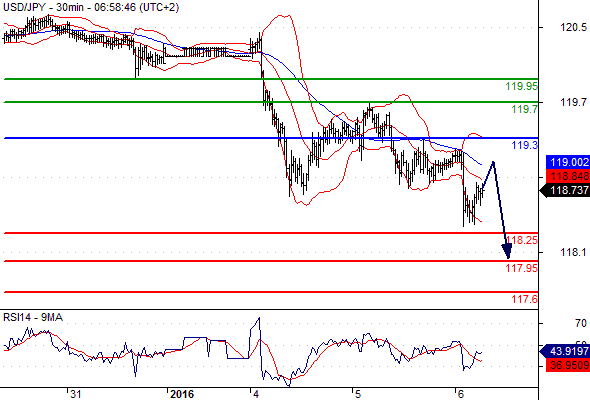
Task: Click the red 36.9509 RSI MA tag
Action: 568,365
